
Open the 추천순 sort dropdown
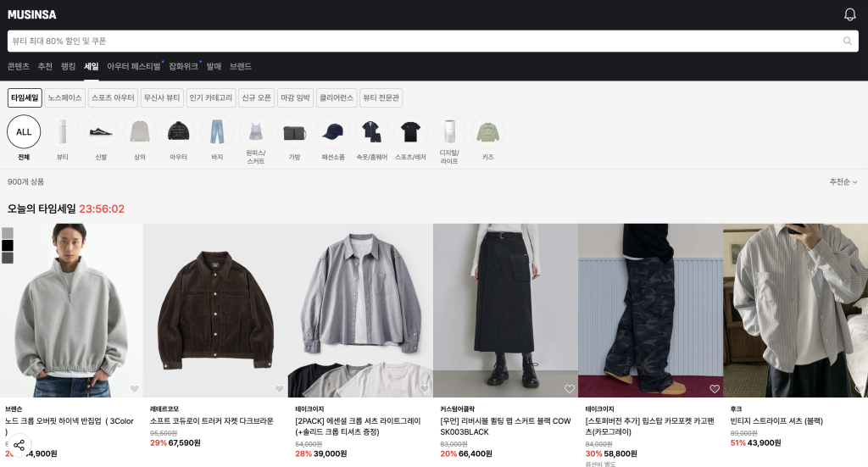click(x=843, y=182)
